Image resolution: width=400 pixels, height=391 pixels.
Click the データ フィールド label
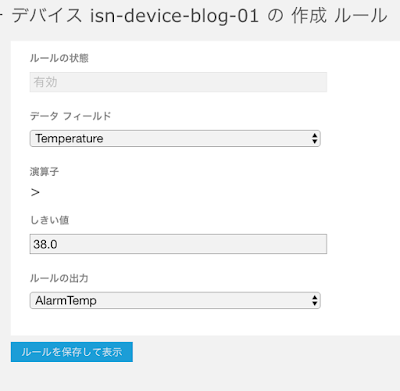click(x=70, y=116)
